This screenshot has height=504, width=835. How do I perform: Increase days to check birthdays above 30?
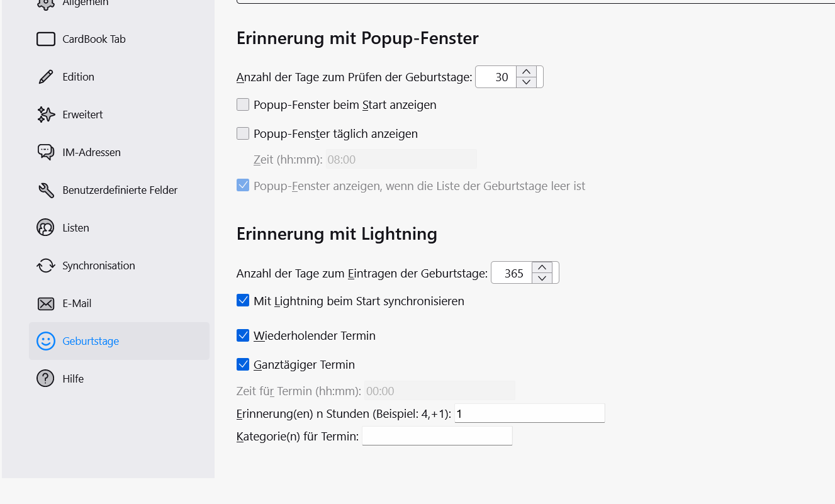[x=526, y=72]
